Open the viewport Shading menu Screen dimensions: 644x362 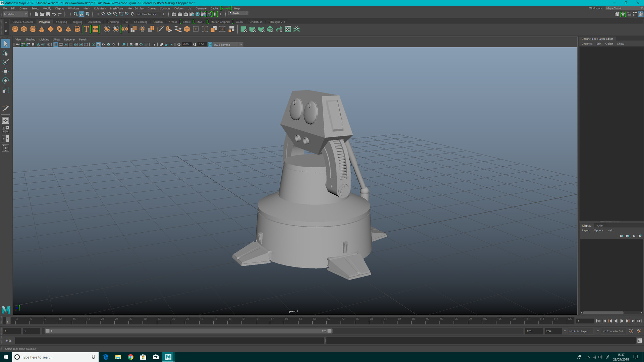coord(30,40)
